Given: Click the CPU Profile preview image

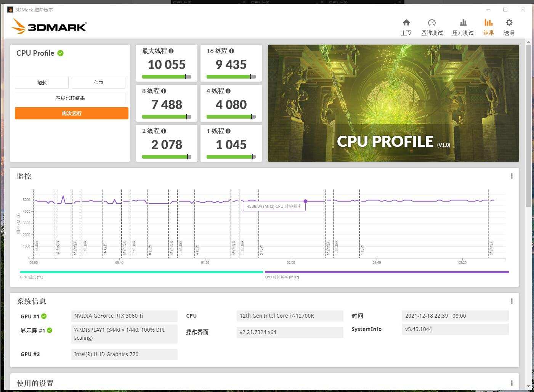Looking at the screenshot, I should coord(393,103).
